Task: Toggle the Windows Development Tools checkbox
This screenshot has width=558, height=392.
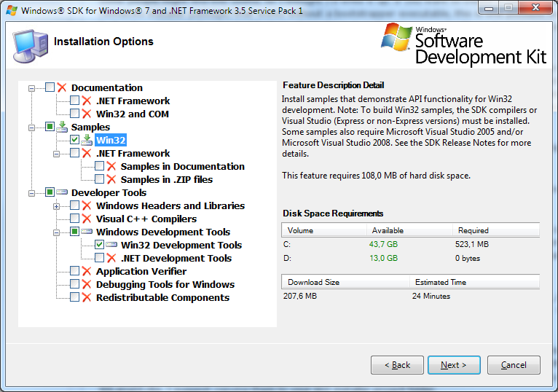Action: (75, 232)
